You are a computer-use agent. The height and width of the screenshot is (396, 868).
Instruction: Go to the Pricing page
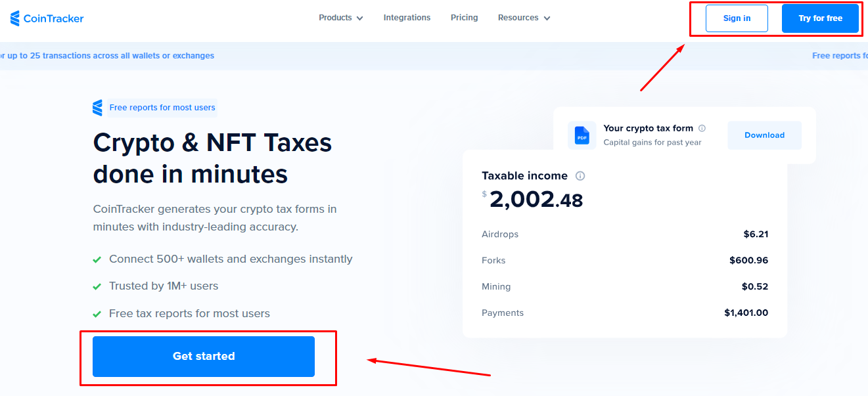tap(465, 18)
